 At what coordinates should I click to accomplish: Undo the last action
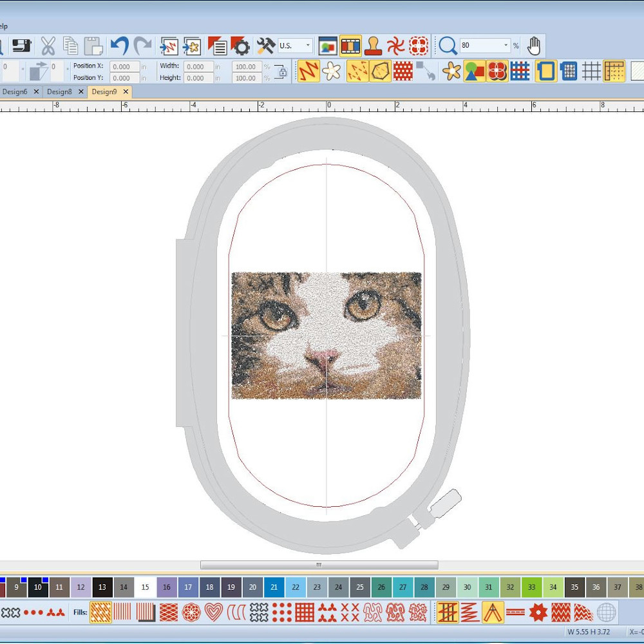[120, 46]
